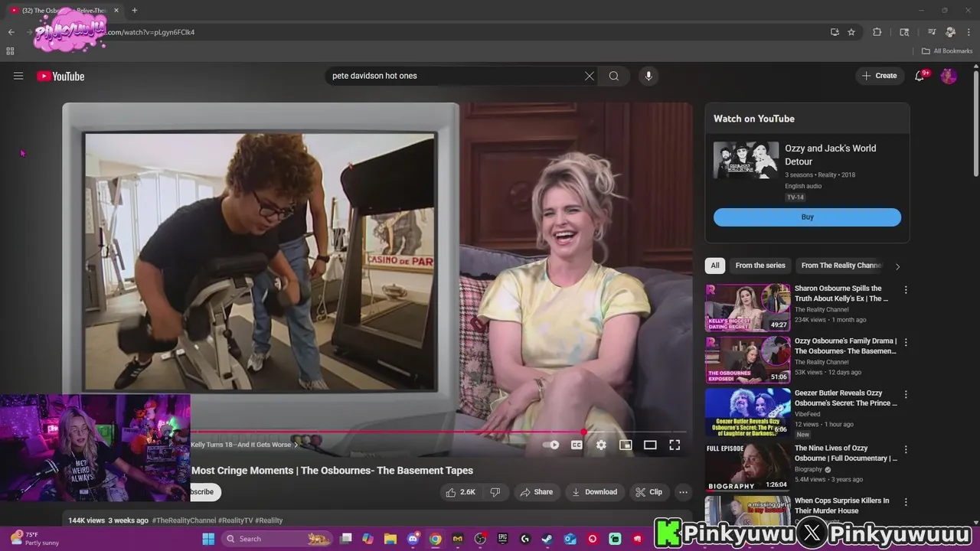
Task: Open options for Ozzy Osbourne's Family Drama
Action: 906,342
